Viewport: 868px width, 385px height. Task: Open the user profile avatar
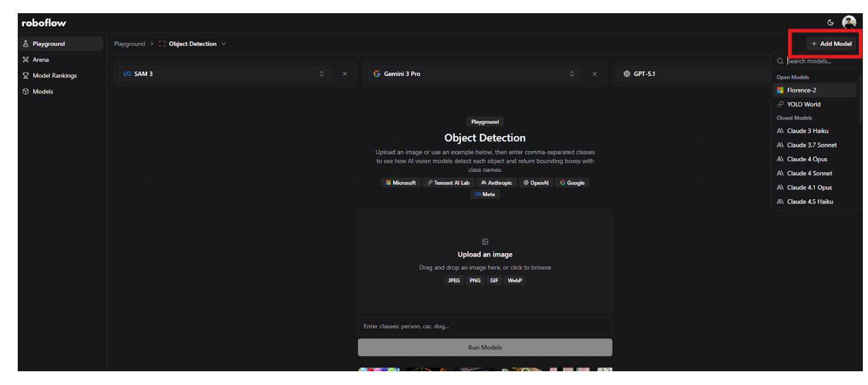849,23
